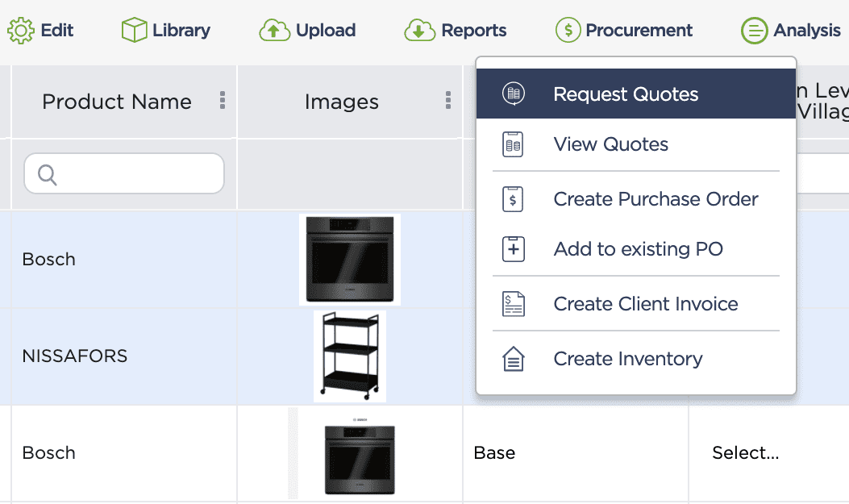Select Request Quotes from the menu
The width and height of the screenshot is (849, 504).
tap(626, 94)
